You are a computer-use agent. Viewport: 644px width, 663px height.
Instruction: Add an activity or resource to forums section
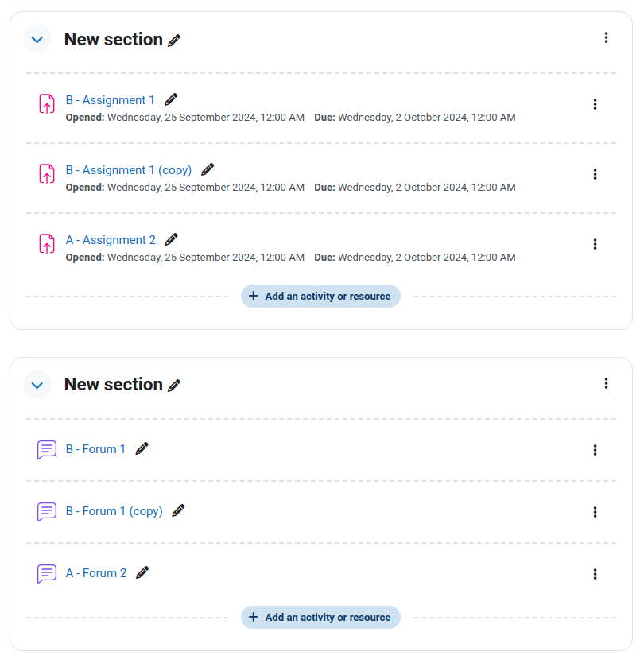coord(320,618)
